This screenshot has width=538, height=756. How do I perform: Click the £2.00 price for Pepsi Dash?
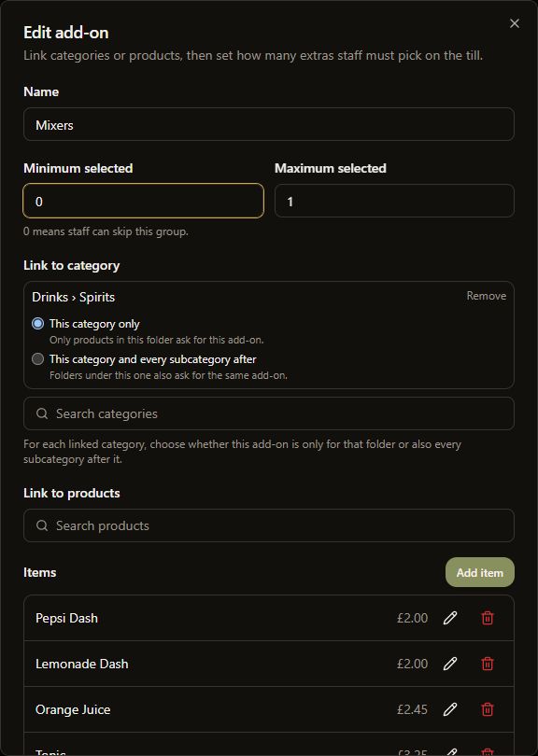[412, 618]
